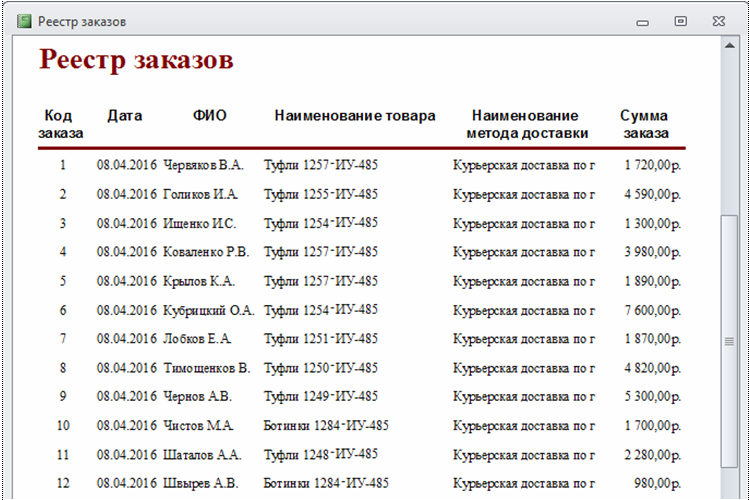Click the ФИО column header
This screenshot has height=500, width=749.
point(209,116)
